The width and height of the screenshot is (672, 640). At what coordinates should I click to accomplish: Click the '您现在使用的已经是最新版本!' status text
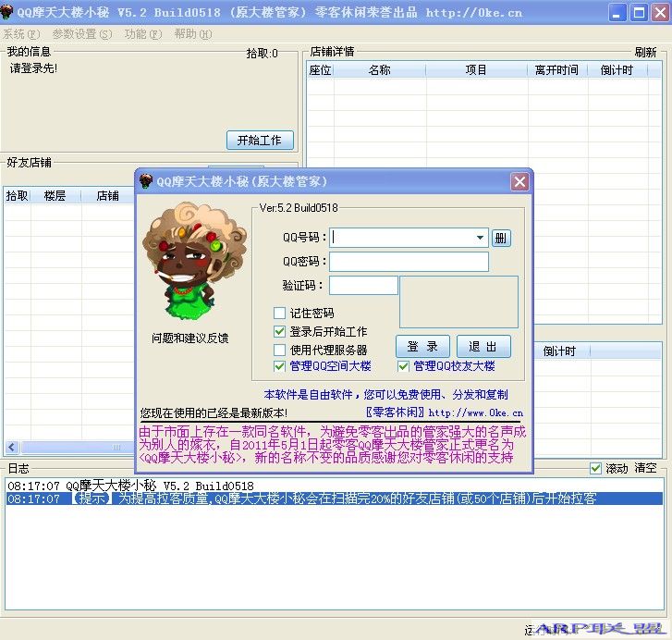[214, 412]
